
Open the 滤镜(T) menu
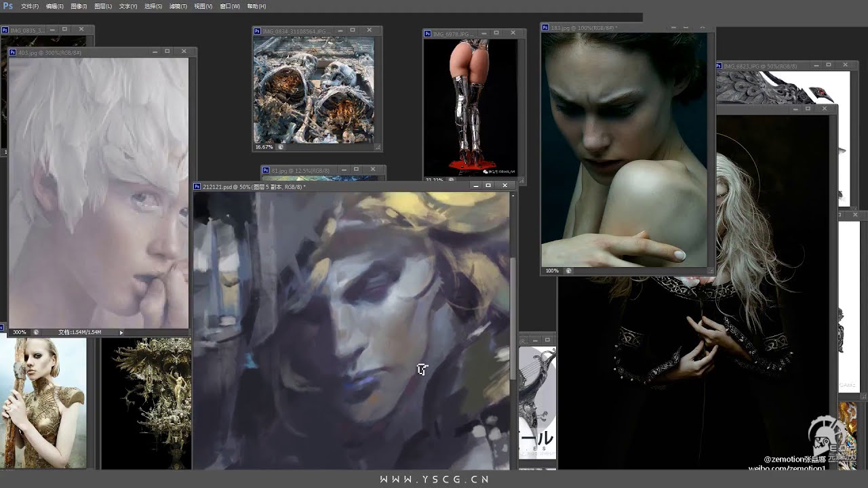(x=178, y=6)
